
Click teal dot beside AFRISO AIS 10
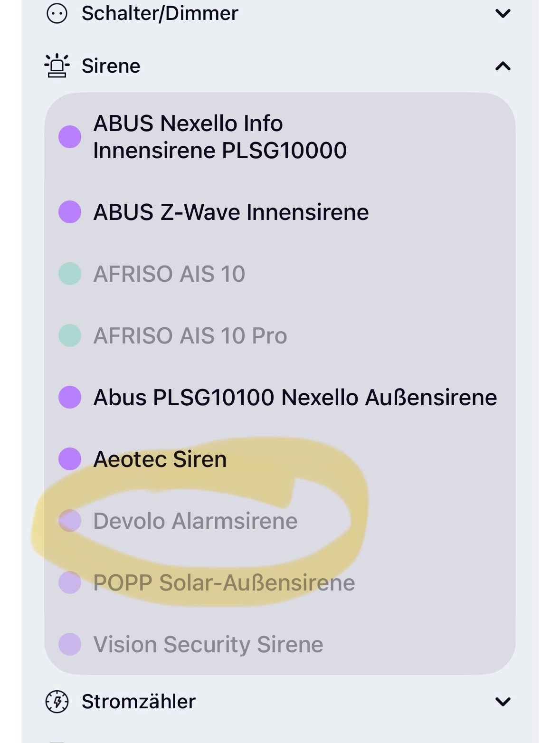click(x=70, y=274)
